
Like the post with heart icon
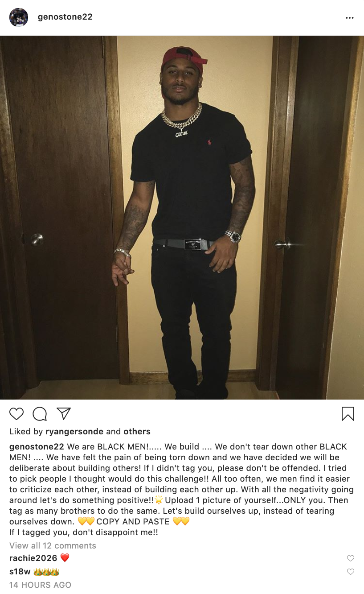pos(16,414)
